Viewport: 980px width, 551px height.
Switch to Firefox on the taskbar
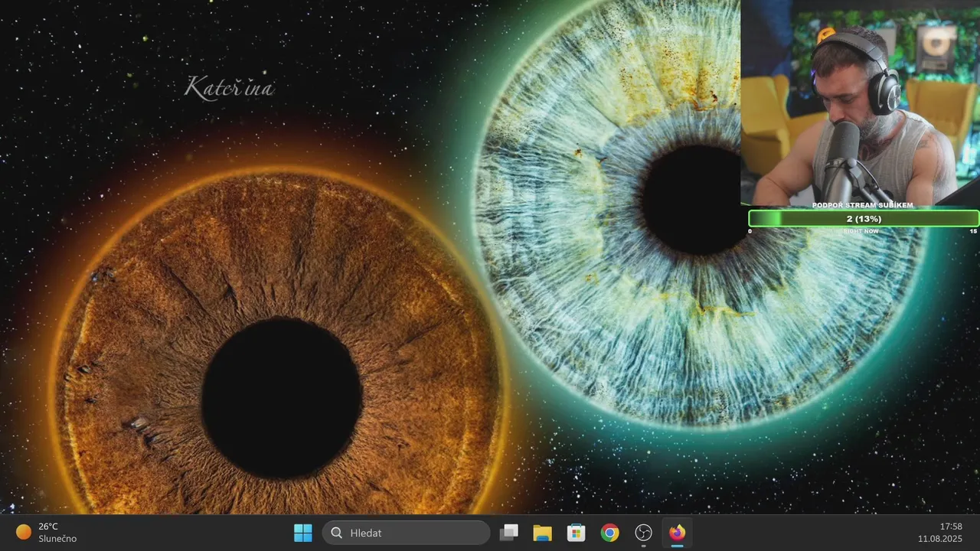(678, 533)
